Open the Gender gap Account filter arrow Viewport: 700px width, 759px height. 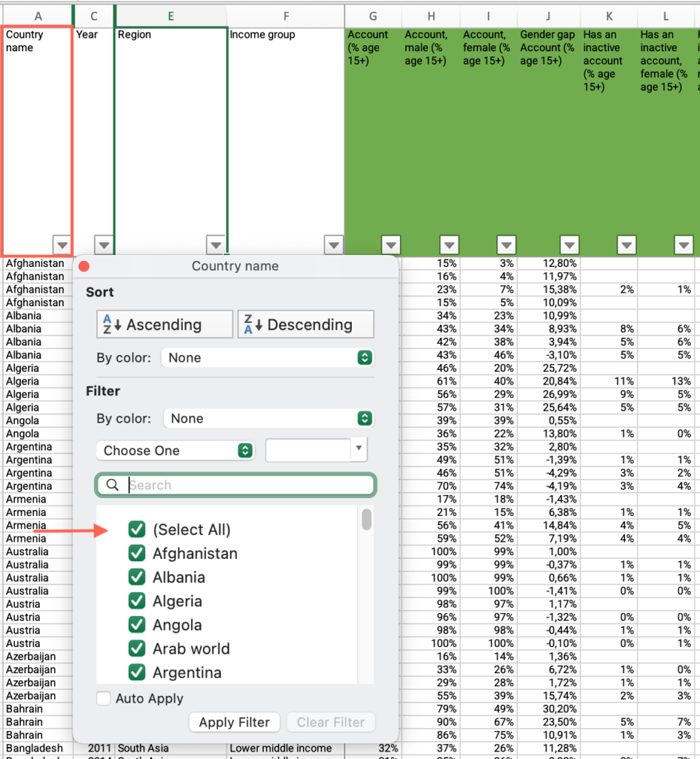pos(570,245)
